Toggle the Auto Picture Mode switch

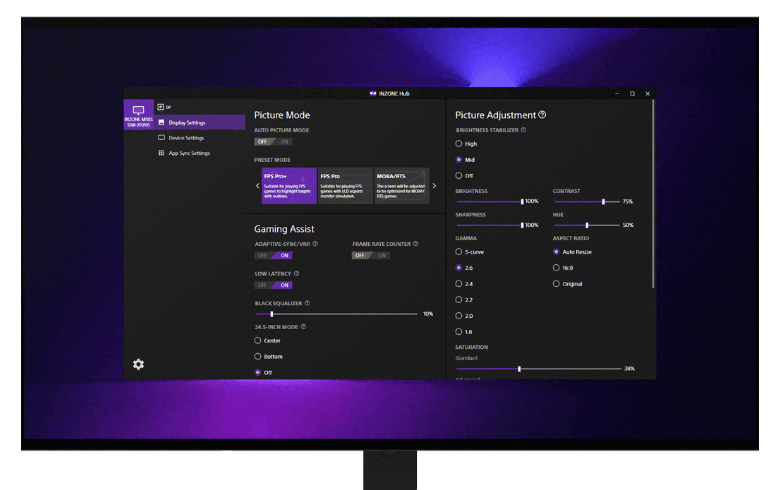point(272,141)
